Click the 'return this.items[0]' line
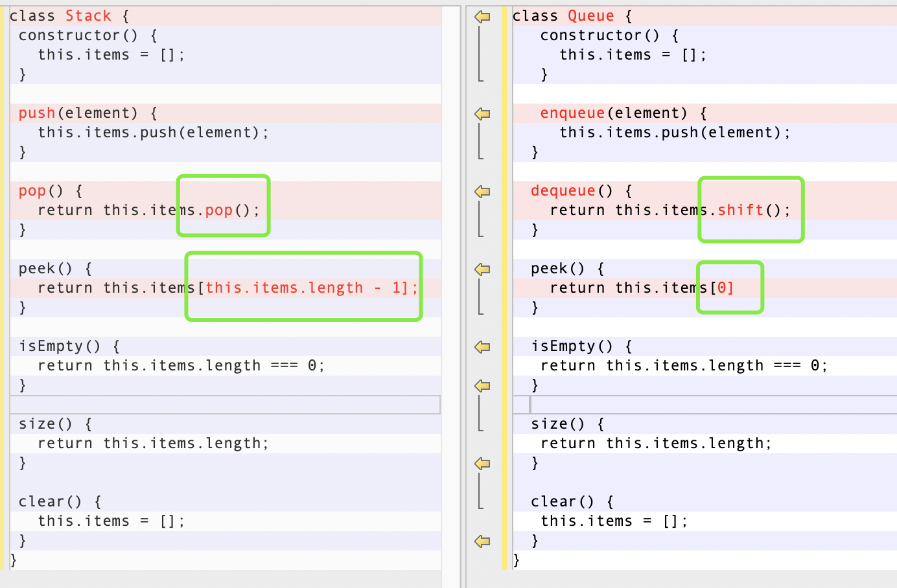The height and width of the screenshot is (588, 897). click(x=642, y=288)
